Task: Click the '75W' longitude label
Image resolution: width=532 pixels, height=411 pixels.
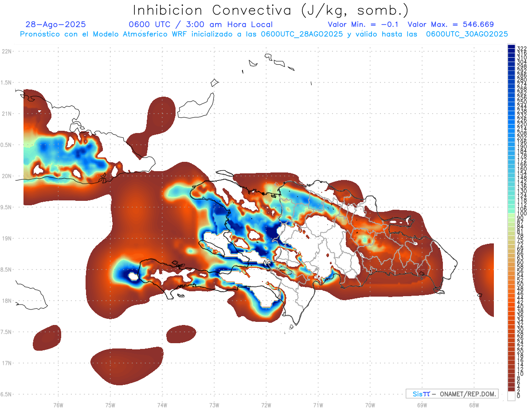Action: click(110, 404)
